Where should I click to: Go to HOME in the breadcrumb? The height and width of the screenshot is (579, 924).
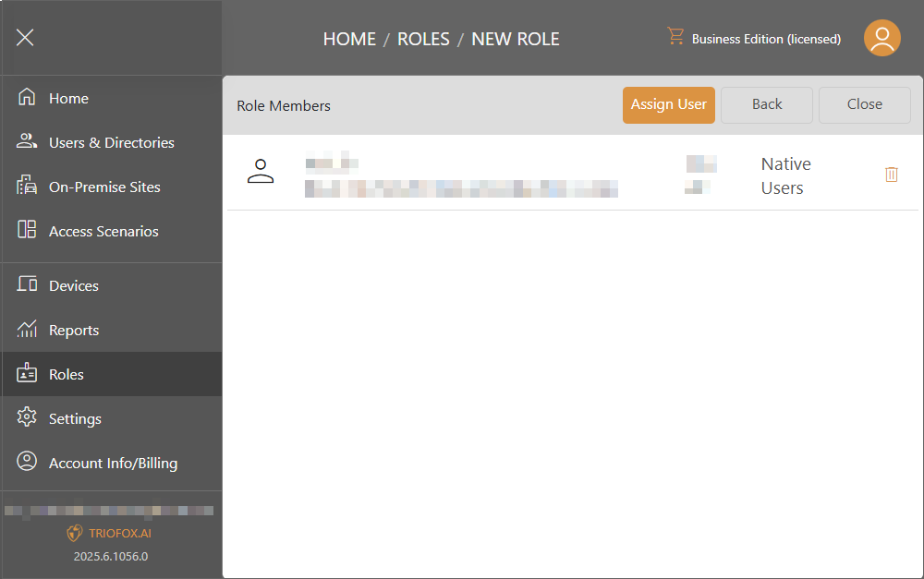pos(349,39)
